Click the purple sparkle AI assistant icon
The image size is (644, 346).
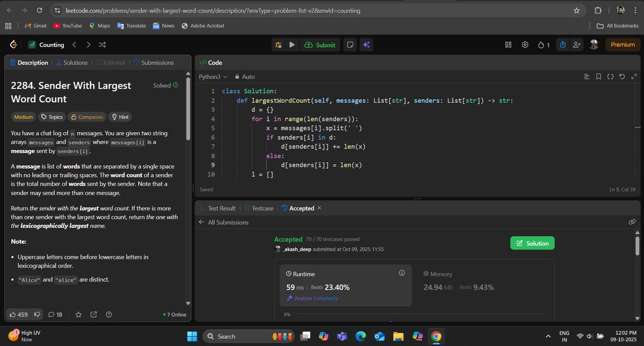pyautogui.click(x=367, y=45)
